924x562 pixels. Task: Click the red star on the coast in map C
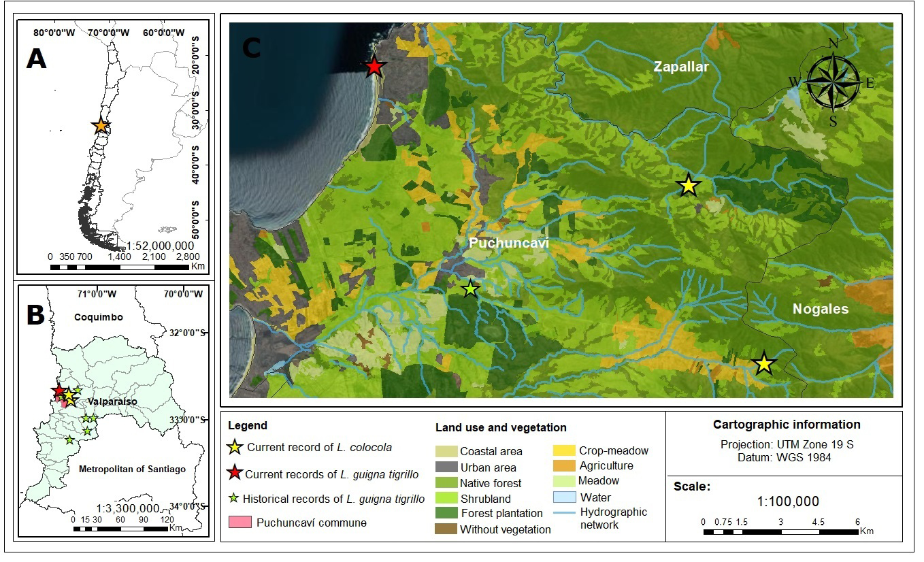click(374, 67)
